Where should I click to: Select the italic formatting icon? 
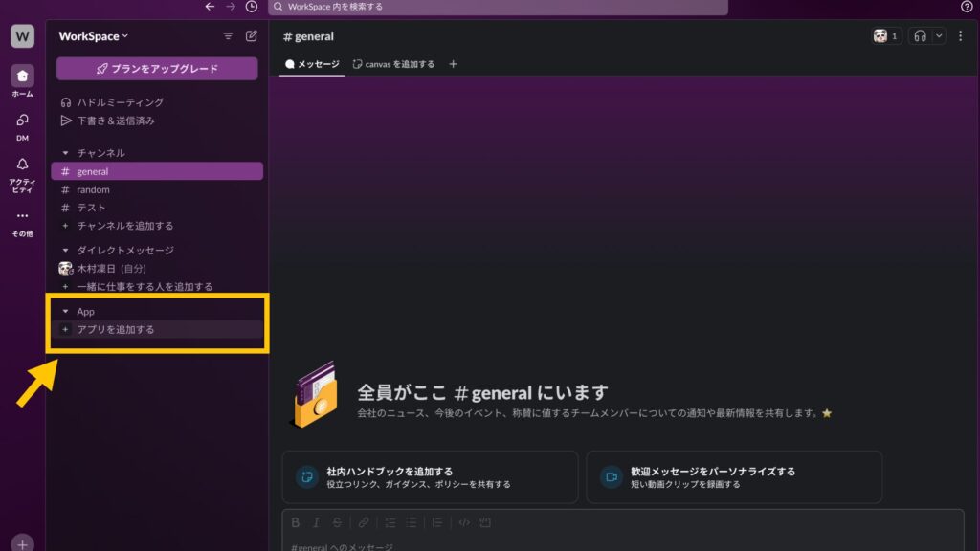coord(317,522)
